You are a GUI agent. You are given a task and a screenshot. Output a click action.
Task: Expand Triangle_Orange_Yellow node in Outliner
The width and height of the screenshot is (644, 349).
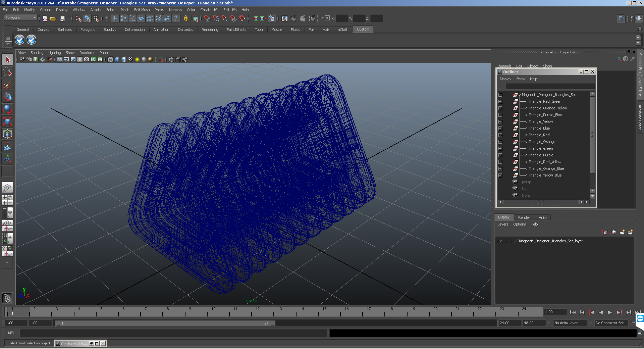click(x=500, y=108)
